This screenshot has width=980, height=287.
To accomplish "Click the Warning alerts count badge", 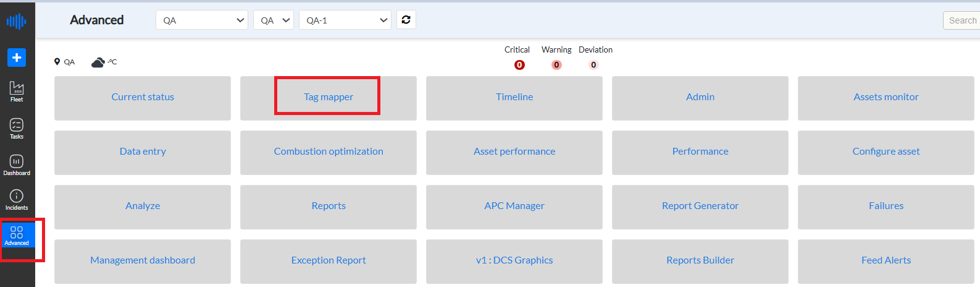I will click(556, 65).
